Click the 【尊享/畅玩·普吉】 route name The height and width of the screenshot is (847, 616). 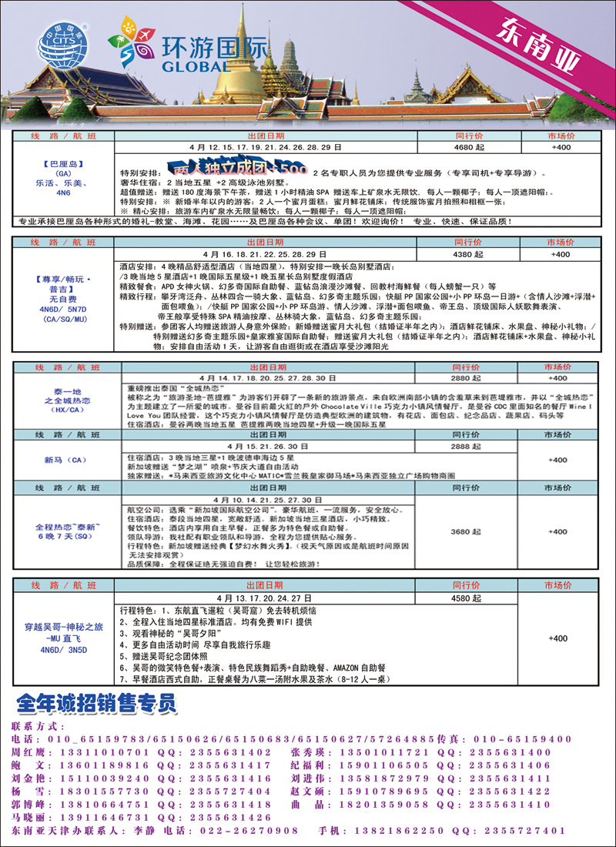pyautogui.click(x=62, y=284)
